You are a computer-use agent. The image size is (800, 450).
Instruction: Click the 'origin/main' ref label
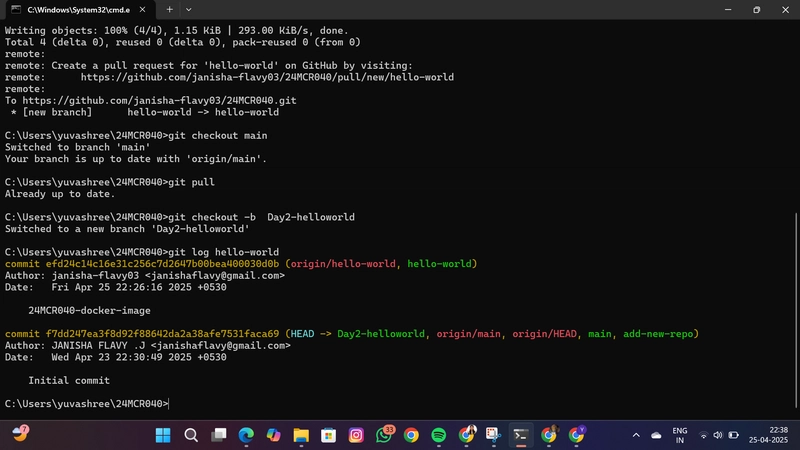click(x=468, y=334)
